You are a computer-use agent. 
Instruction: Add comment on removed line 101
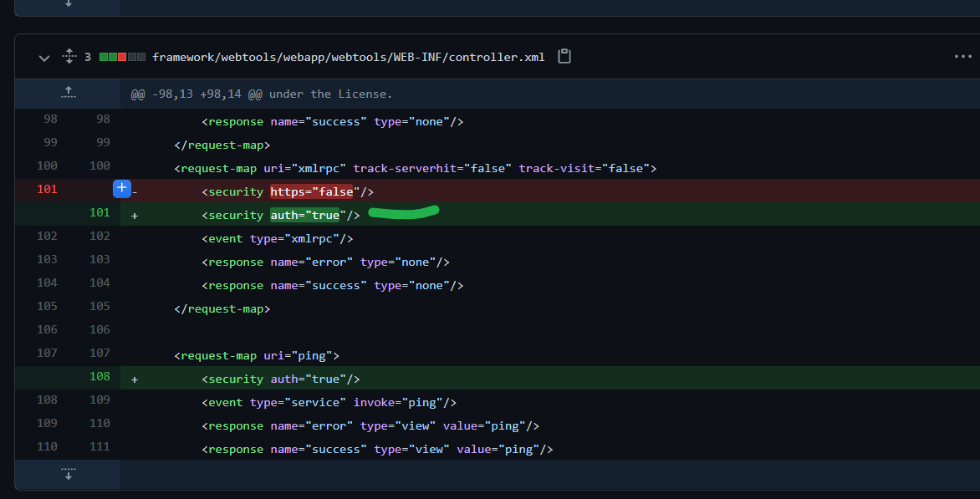pyautogui.click(x=122, y=188)
